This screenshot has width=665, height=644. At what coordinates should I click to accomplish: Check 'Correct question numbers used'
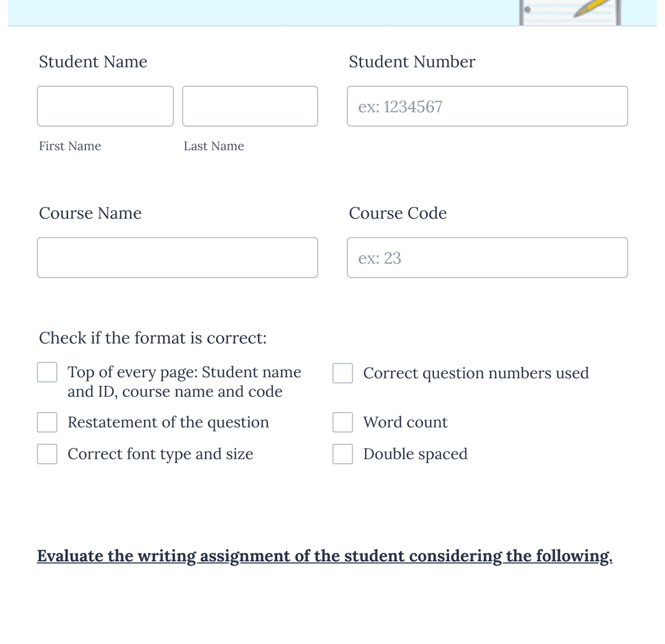tap(342, 373)
